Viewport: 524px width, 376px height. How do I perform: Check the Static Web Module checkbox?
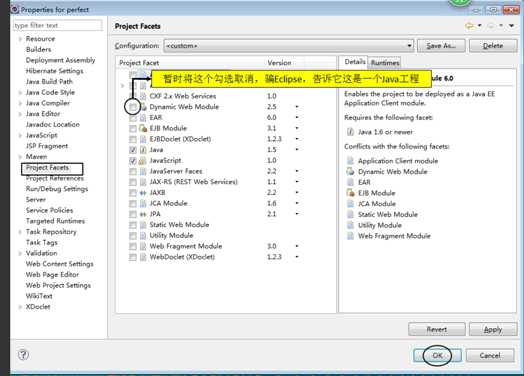coord(133,225)
